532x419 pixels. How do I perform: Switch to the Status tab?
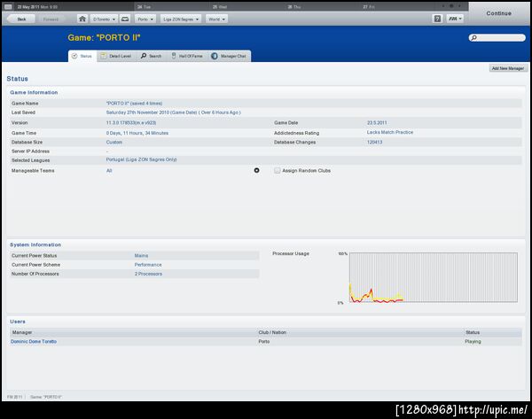coord(82,56)
